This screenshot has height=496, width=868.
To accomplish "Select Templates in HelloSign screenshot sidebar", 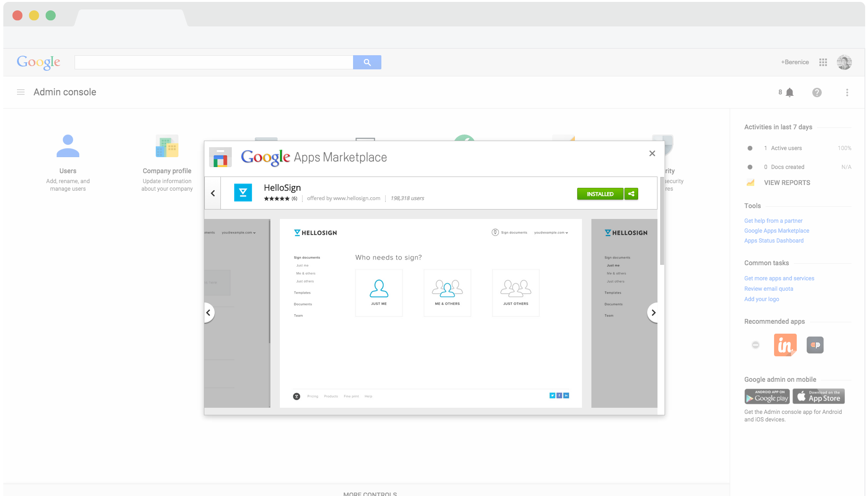I will click(303, 293).
